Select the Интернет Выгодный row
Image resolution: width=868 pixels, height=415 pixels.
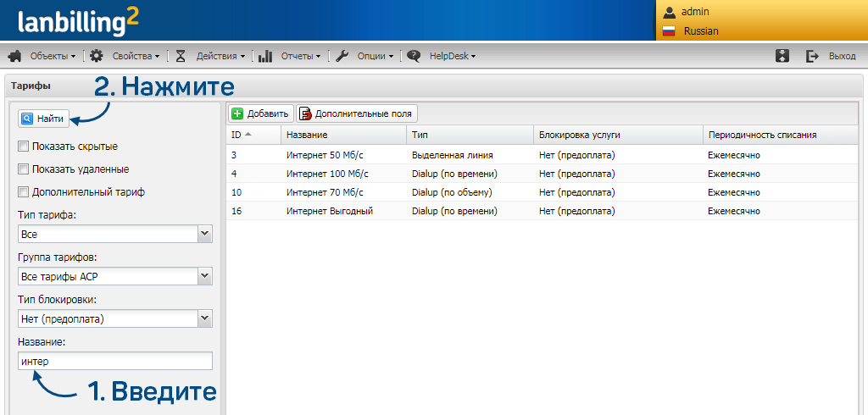[x=542, y=212]
